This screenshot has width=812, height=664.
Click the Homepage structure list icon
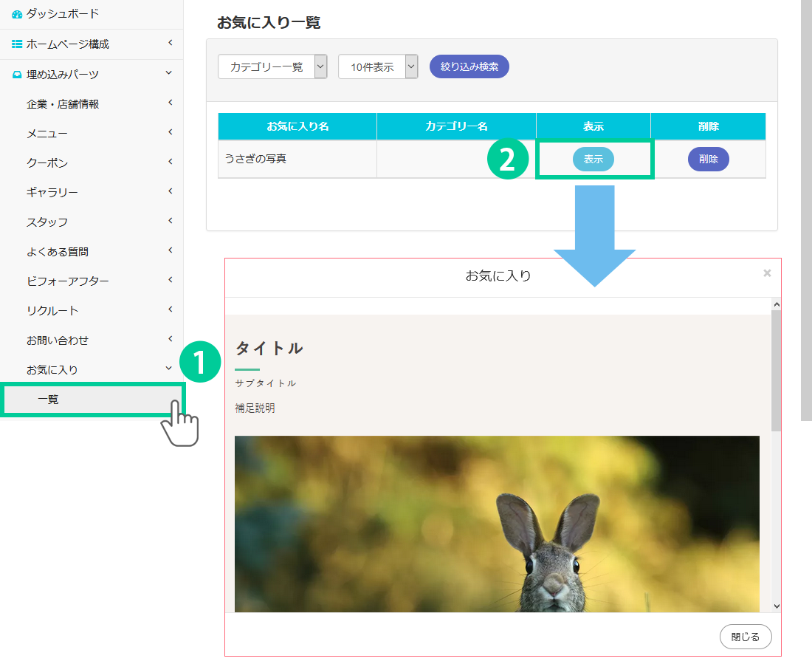tap(17, 44)
